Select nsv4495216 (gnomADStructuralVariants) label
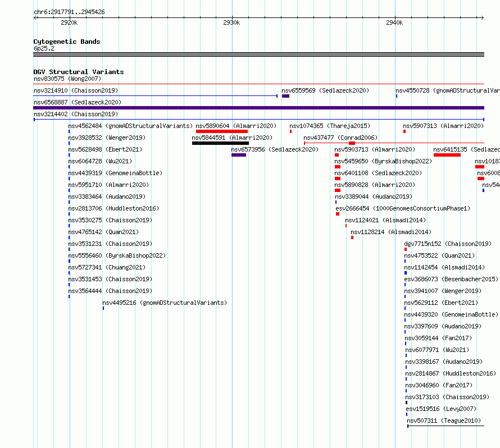Image resolution: width=500 pixels, height=448 pixels. (165, 303)
